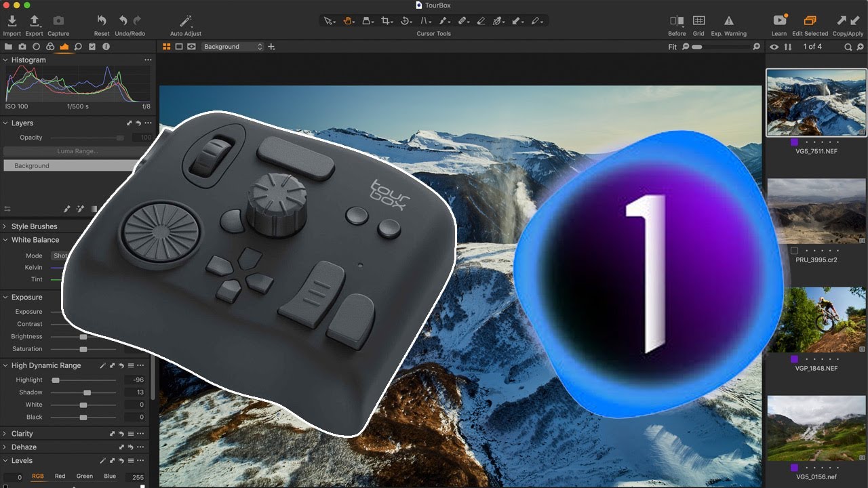Toggle Edit Selected variants

pyautogui.click(x=810, y=21)
